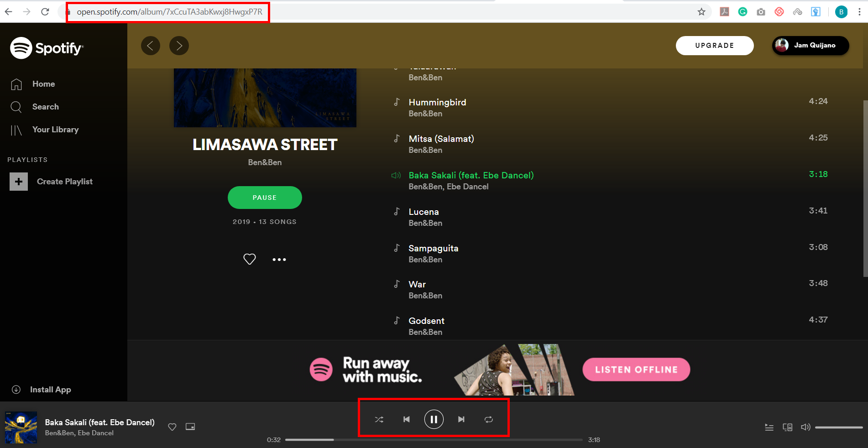
Task: Pause the currently playing song
Action: click(434, 419)
